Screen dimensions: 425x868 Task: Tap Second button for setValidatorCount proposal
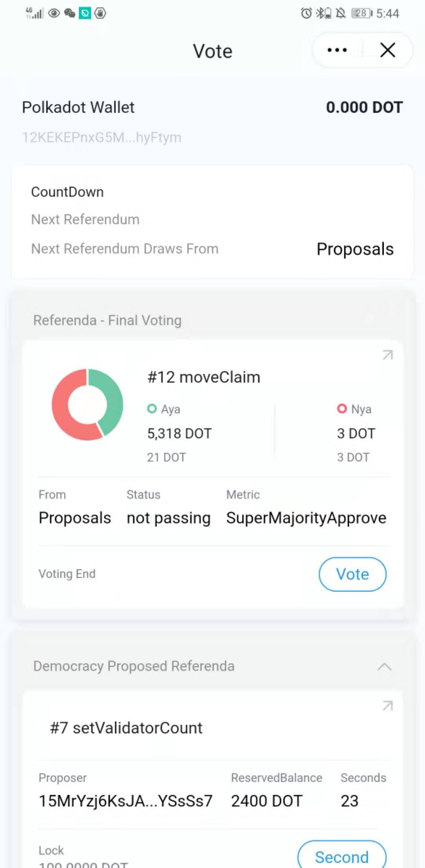coord(342,857)
